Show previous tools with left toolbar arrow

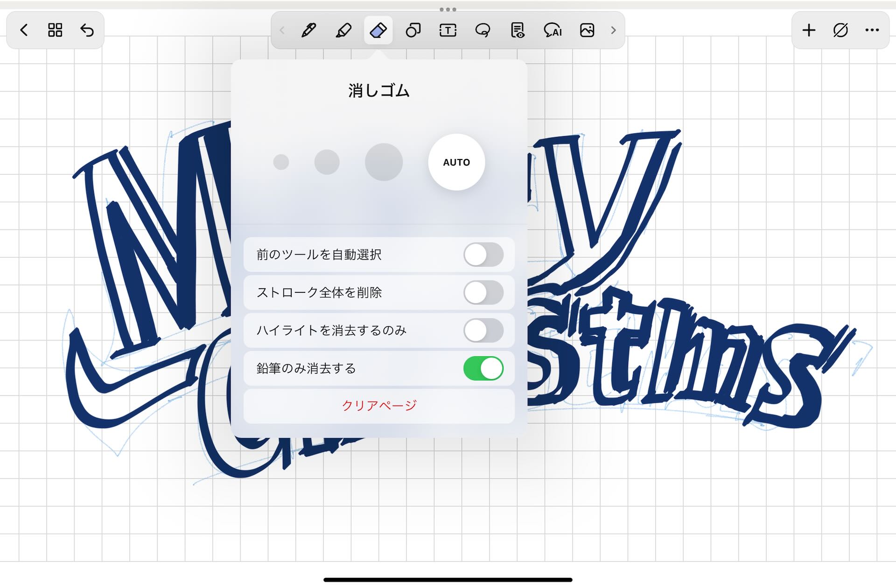click(x=282, y=30)
